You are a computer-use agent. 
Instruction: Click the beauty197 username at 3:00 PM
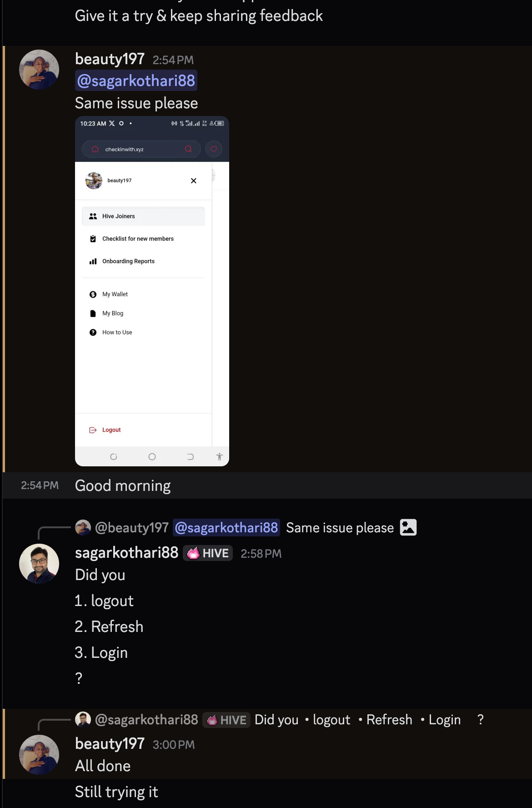[x=110, y=744]
